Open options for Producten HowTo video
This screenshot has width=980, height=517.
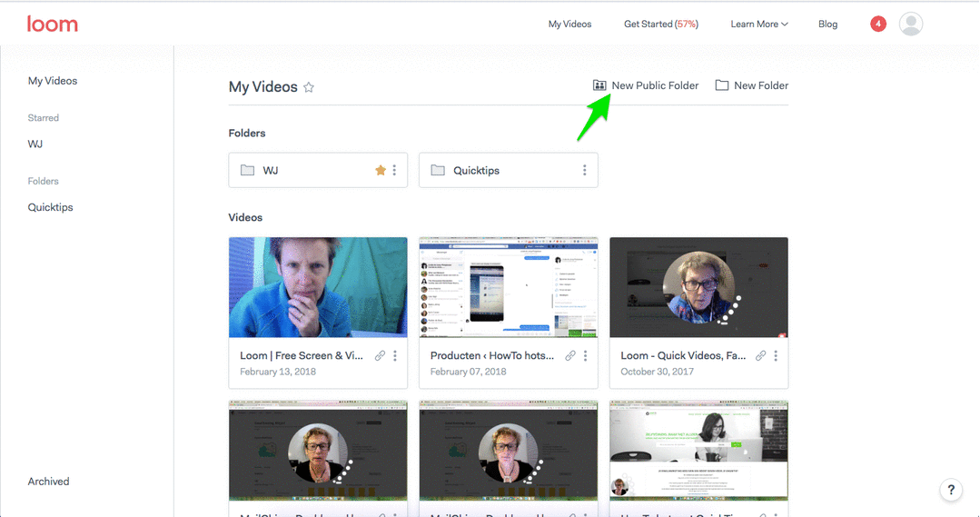point(585,355)
